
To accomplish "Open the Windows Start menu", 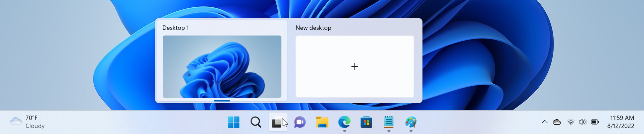I will tap(233, 122).
